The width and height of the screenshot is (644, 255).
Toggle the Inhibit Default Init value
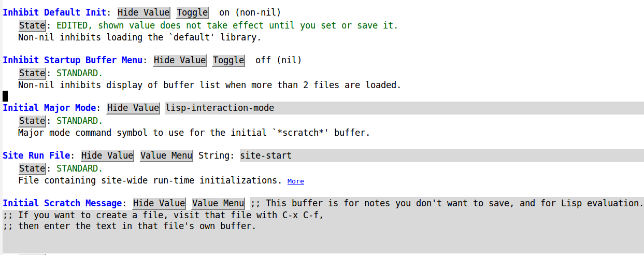tap(192, 12)
